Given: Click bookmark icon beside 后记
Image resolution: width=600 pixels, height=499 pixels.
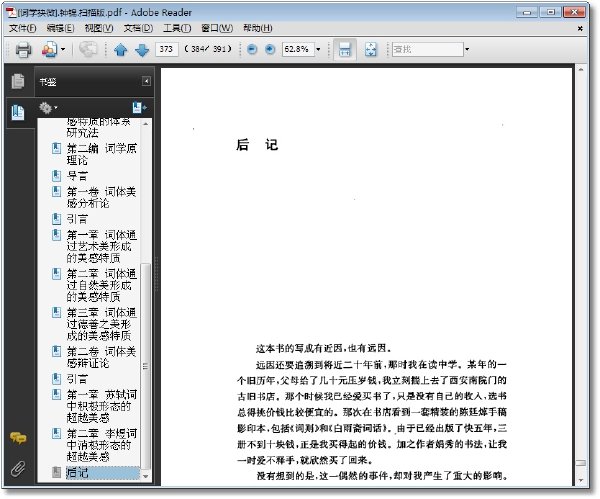Looking at the screenshot, I should [56, 473].
